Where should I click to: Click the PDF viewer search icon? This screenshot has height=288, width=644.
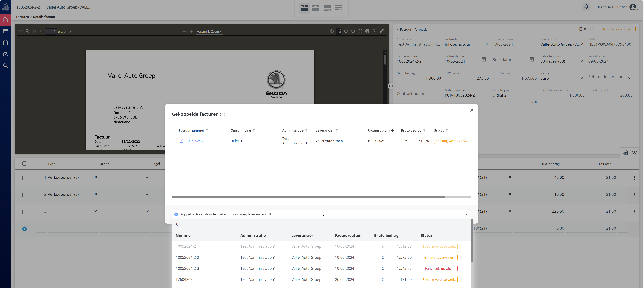(x=28, y=31)
